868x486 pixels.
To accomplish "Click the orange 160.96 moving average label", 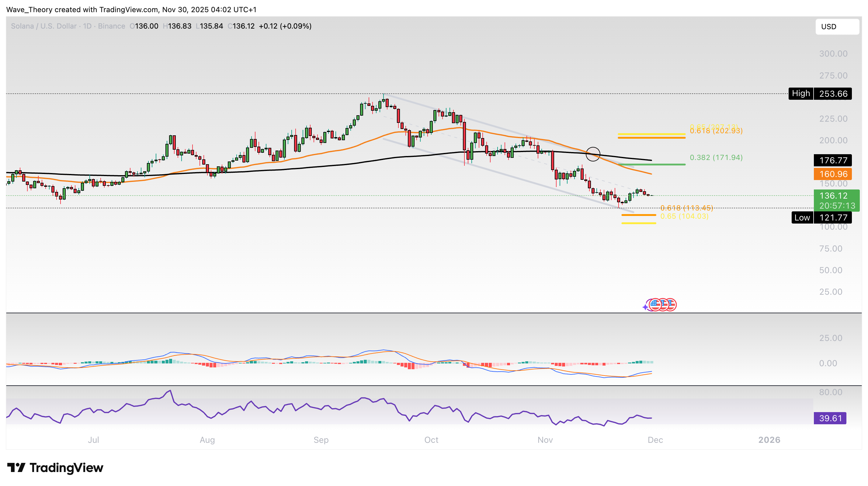I will pos(833,174).
